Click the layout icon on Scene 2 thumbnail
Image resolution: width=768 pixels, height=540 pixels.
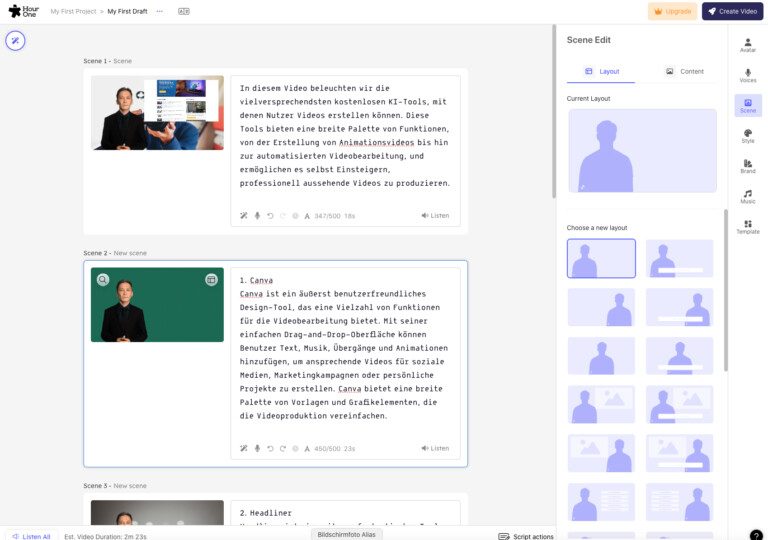tap(211, 279)
